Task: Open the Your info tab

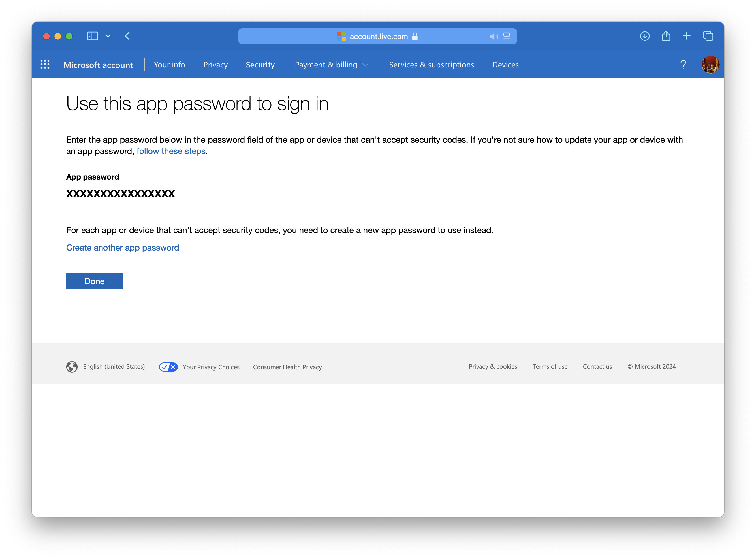Action: 170,64
